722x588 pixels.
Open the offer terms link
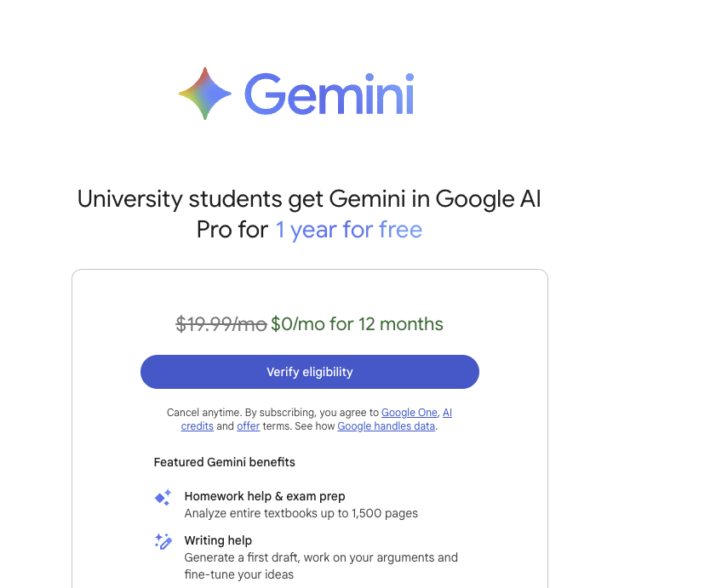[249, 426]
